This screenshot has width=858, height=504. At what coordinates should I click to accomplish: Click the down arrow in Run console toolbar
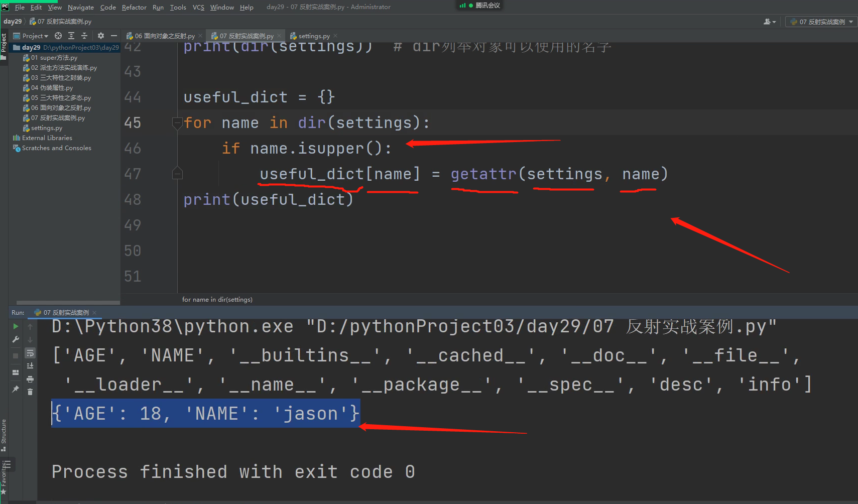(x=30, y=340)
